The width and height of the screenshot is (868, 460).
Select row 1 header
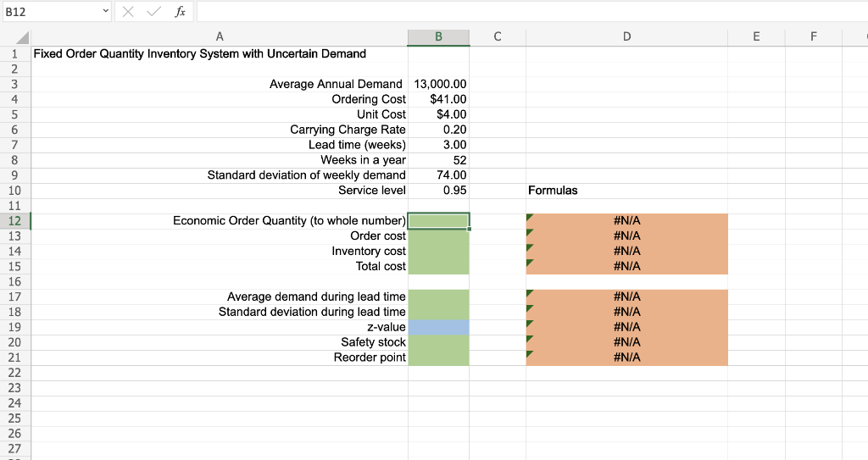(15, 53)
